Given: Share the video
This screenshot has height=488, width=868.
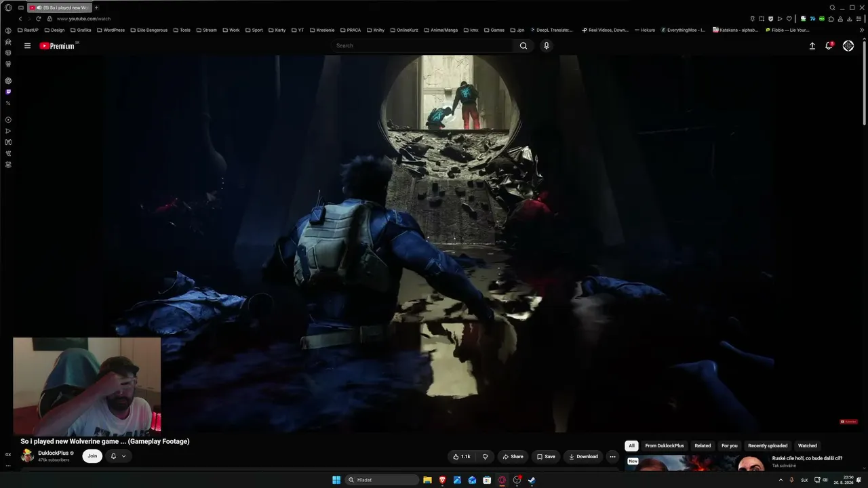Looking at the screenshot, I should click(x=513, y=457).
